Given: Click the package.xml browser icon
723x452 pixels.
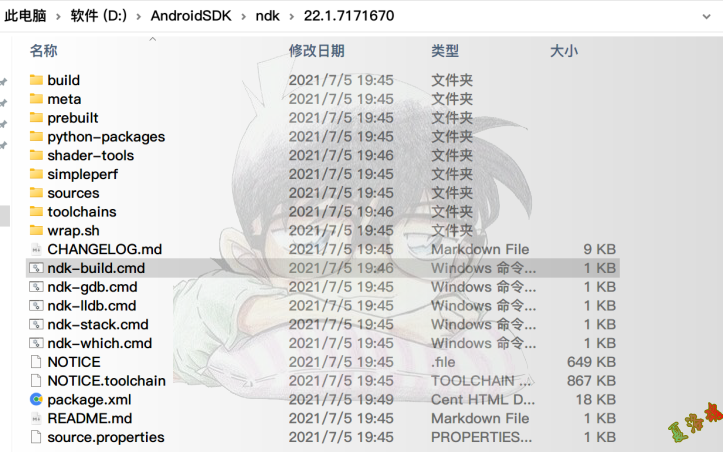Looking at the screenshot, I should pos(36,399).
